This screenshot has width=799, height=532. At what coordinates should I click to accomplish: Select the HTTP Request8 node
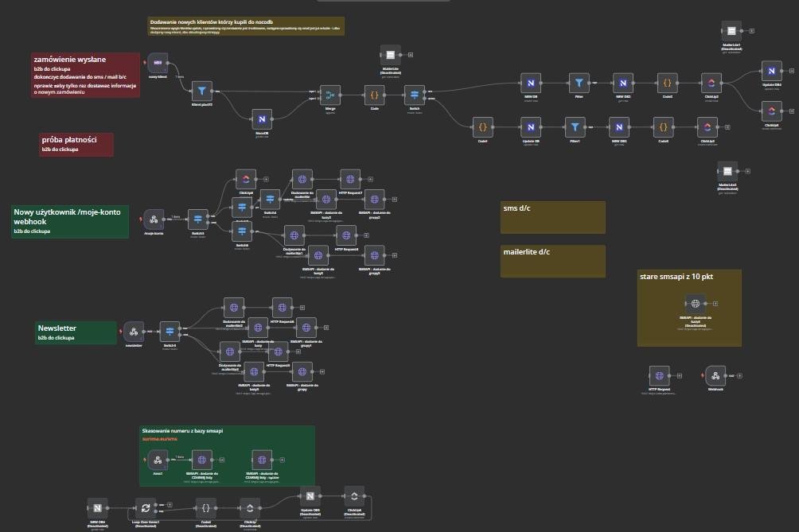[346, 235]
